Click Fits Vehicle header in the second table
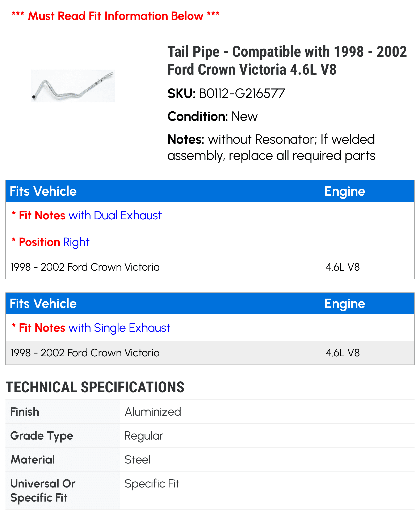420x515 pixels. click(43, 303)
